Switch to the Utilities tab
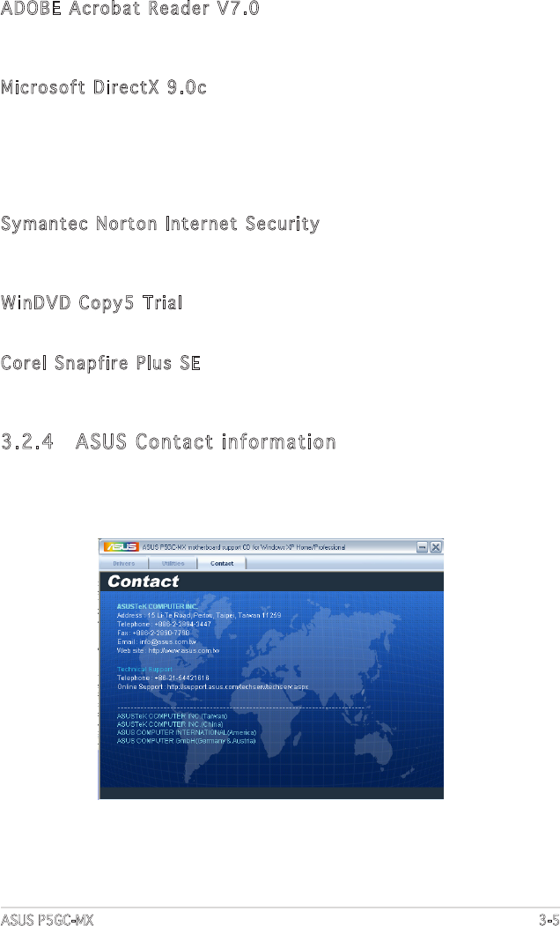 click(x=173, y=563)
